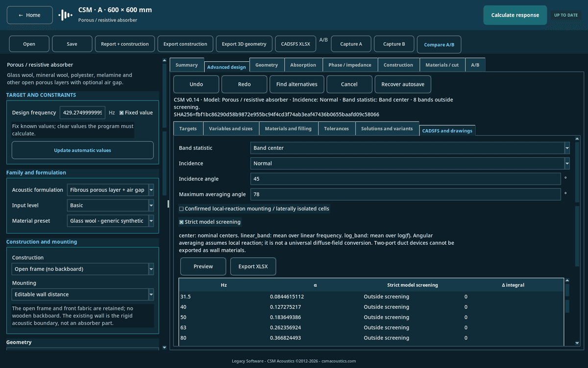Switch to the Summary tab
The width and height of the screenshot is (588, 368).
click(187, 65)
